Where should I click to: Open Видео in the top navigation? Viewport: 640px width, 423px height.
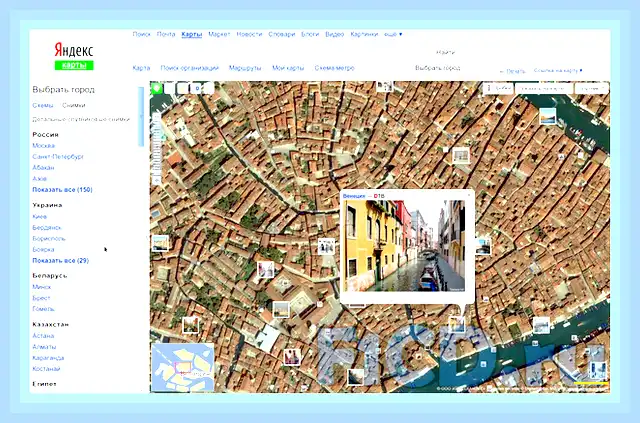point(335,34)
